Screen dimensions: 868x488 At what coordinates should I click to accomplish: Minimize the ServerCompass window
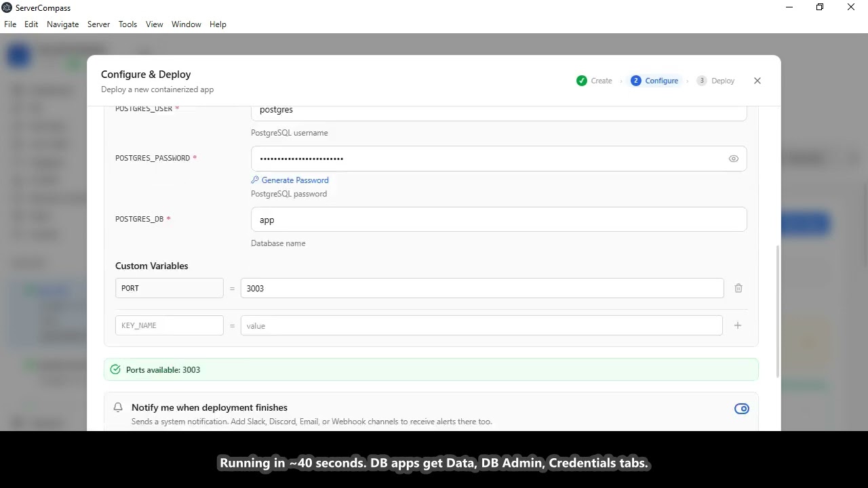click(x=789, y=7)
